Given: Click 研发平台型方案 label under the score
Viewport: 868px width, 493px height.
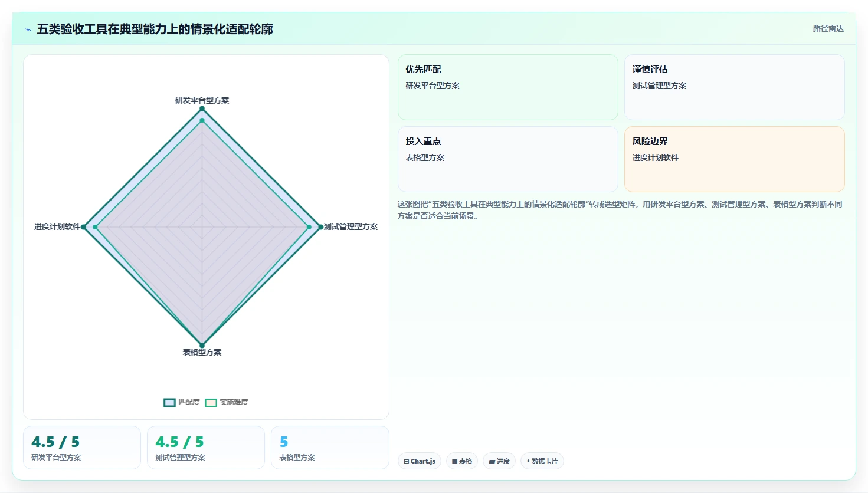Looking at the screenshot, I should [x=56, y=458].
